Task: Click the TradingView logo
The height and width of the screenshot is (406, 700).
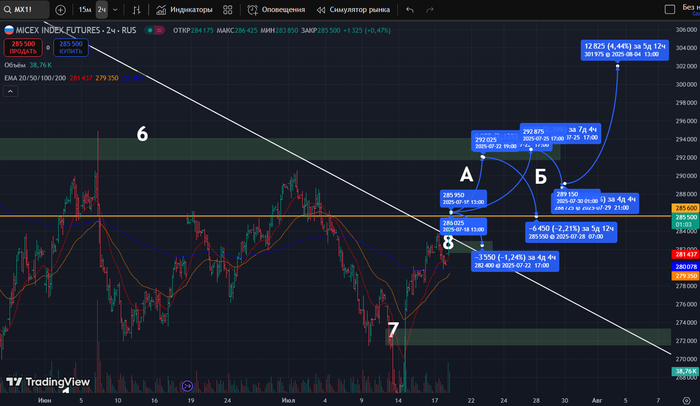Action: (x=47, y=382)
